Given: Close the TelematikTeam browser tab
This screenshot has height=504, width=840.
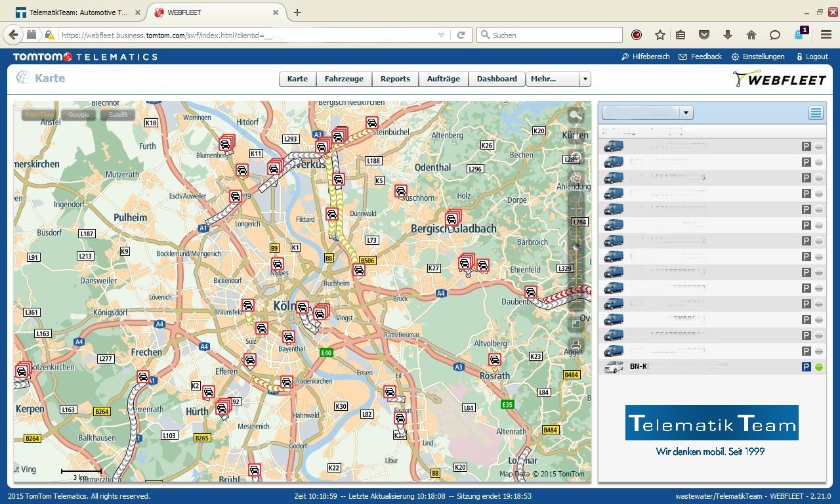Looking at the screenshot, I should [x=136, y=12].
